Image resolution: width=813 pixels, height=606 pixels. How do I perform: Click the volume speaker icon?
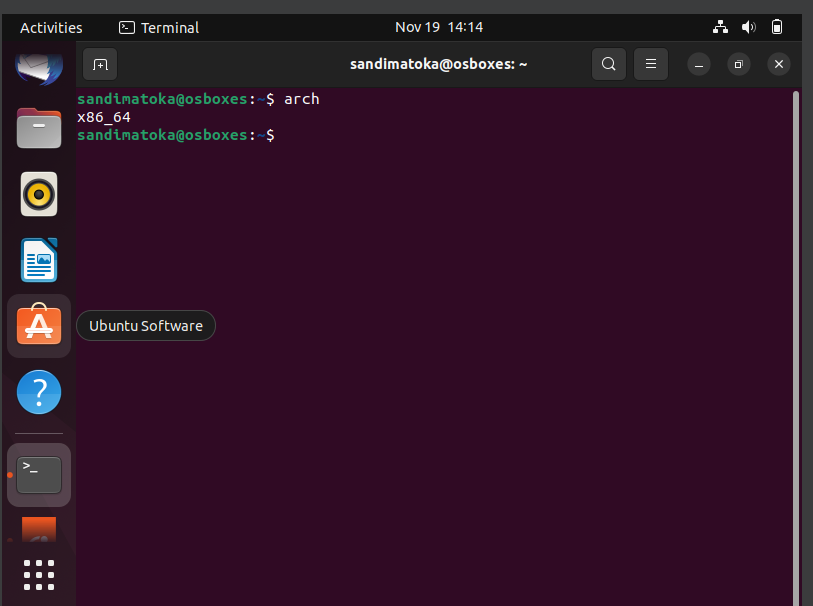[749, 27]
